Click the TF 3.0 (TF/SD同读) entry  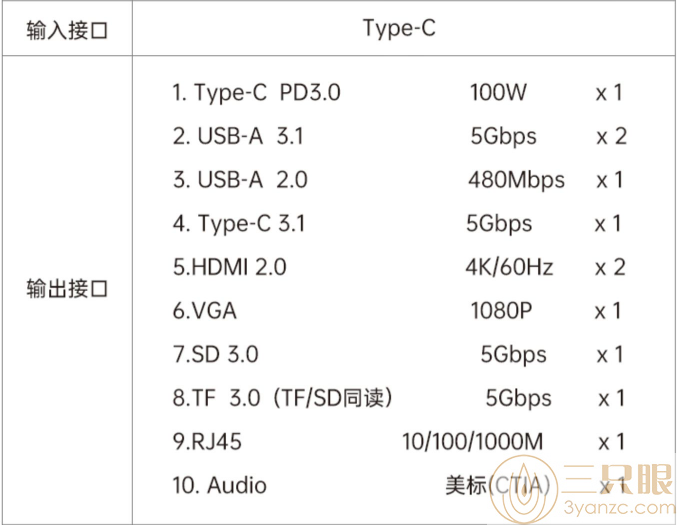click(x=283, y=398)
